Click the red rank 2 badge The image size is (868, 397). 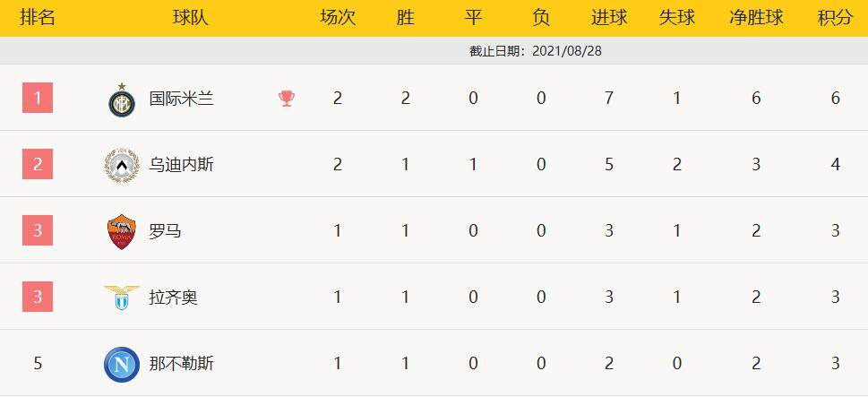point(38,165)
